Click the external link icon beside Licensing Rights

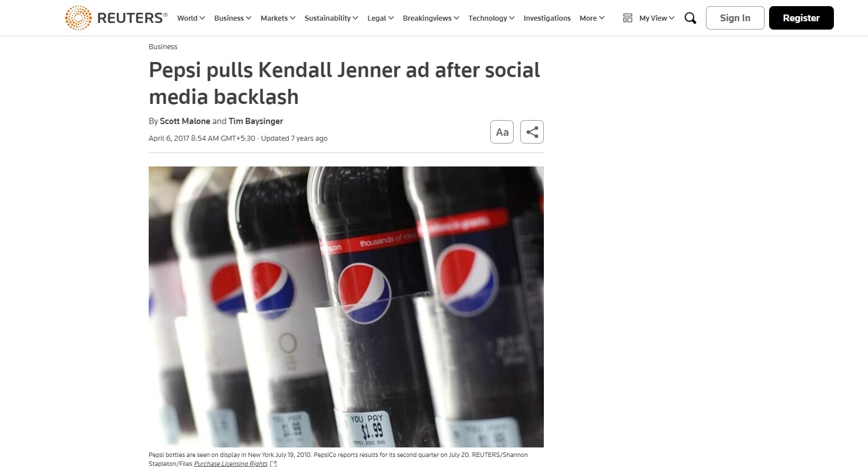pos(273,464)
